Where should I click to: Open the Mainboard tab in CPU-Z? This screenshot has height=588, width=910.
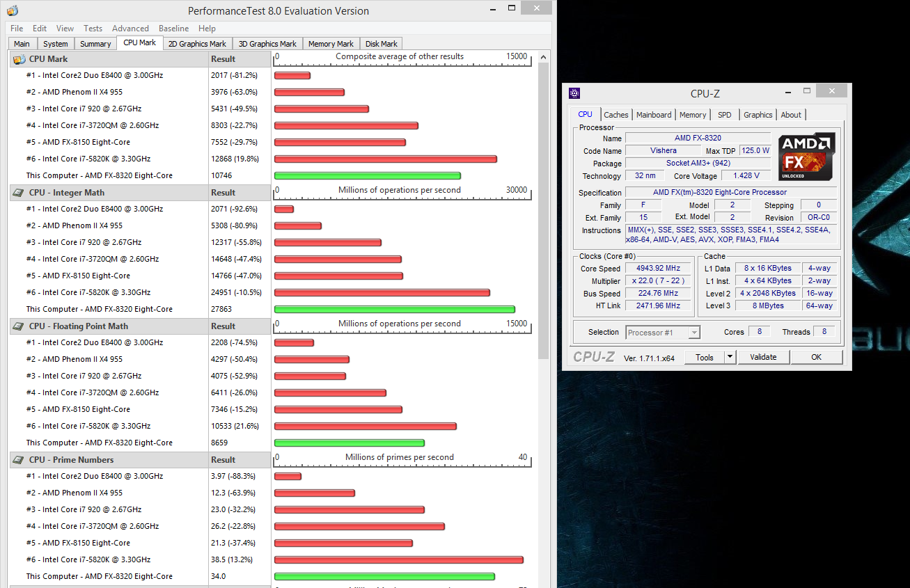(654, 115)
